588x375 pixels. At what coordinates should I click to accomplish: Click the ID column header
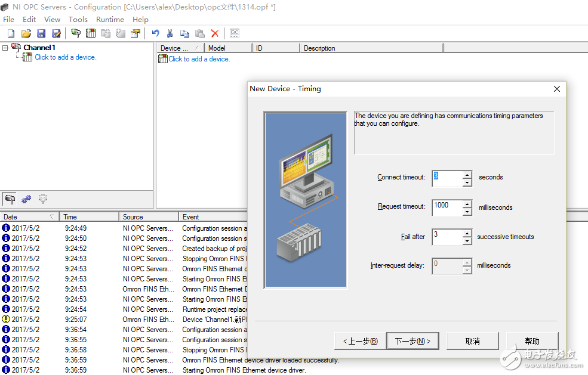[276, 48]
